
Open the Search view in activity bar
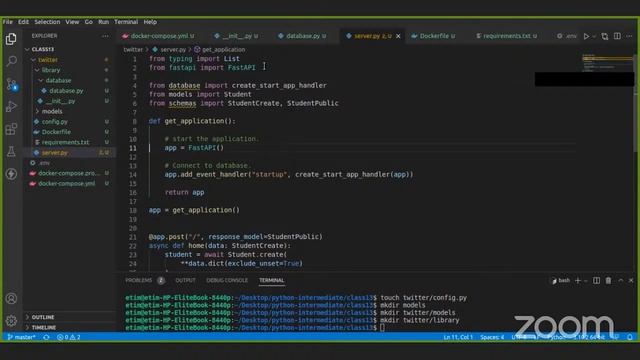[x=11, y=61]
